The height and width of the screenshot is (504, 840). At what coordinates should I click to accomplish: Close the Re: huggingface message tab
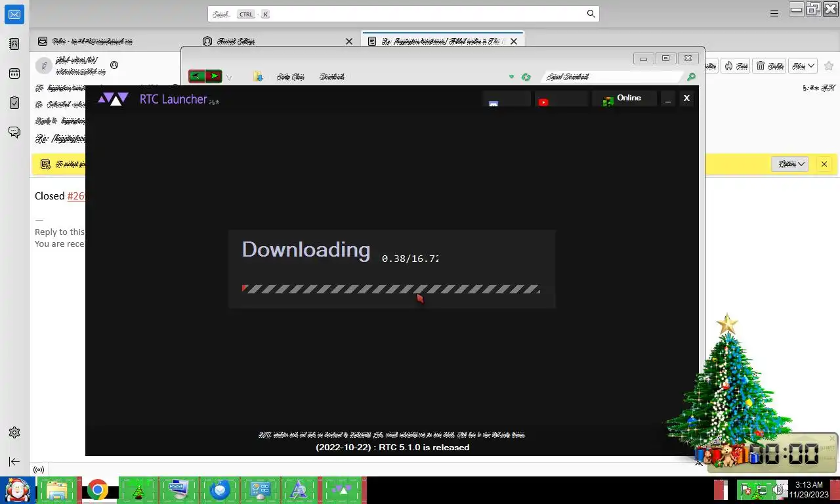coord(514,41)
